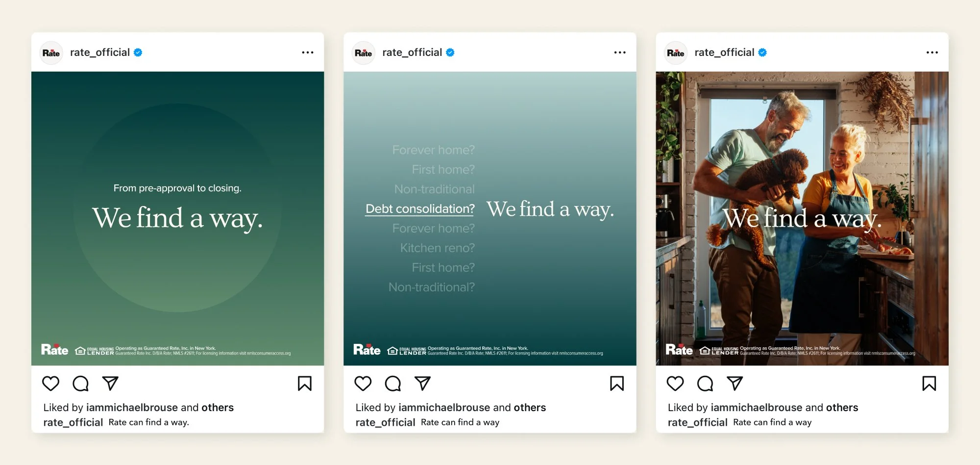Like the couple photo post

(x=675, y=383)
